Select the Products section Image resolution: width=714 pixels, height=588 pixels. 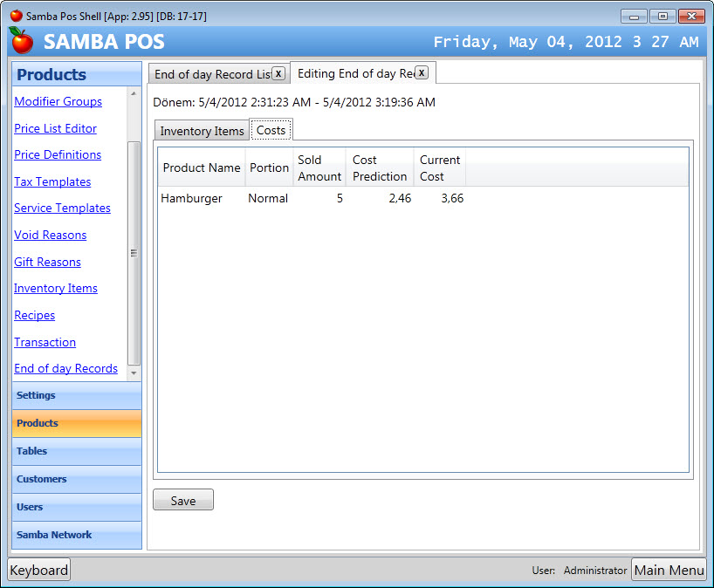(x=77, y=423)
